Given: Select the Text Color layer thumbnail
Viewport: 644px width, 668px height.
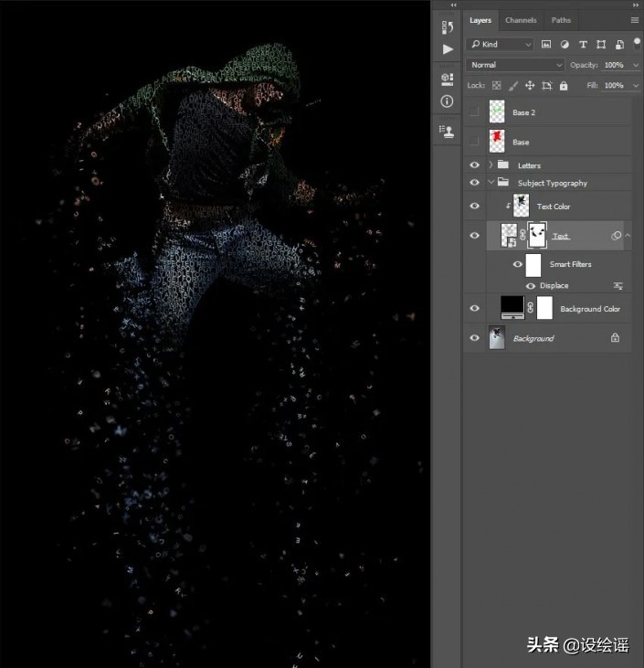Looking at the screenshot, I should click(x=521, y=206).
